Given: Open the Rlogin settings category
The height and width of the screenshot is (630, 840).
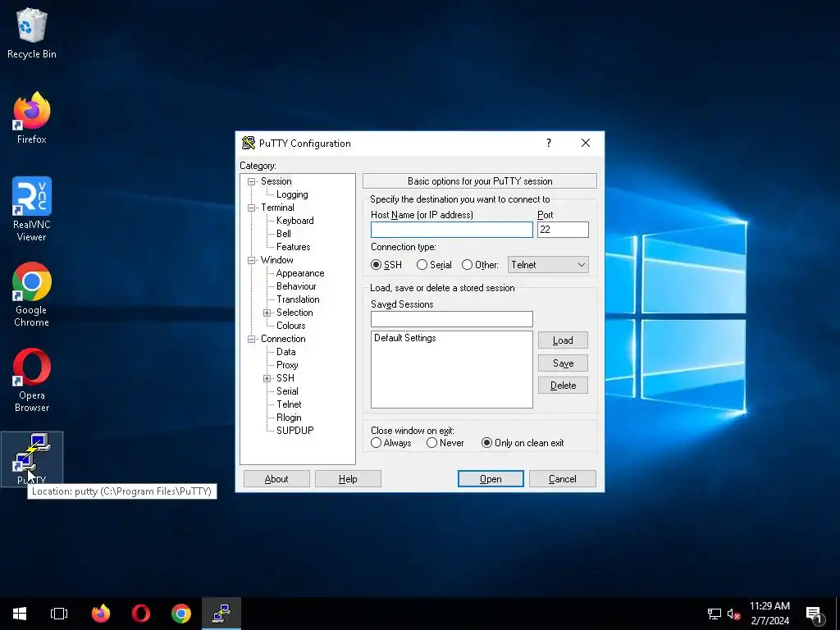Looking at the screenshot, I should (289, 418).
